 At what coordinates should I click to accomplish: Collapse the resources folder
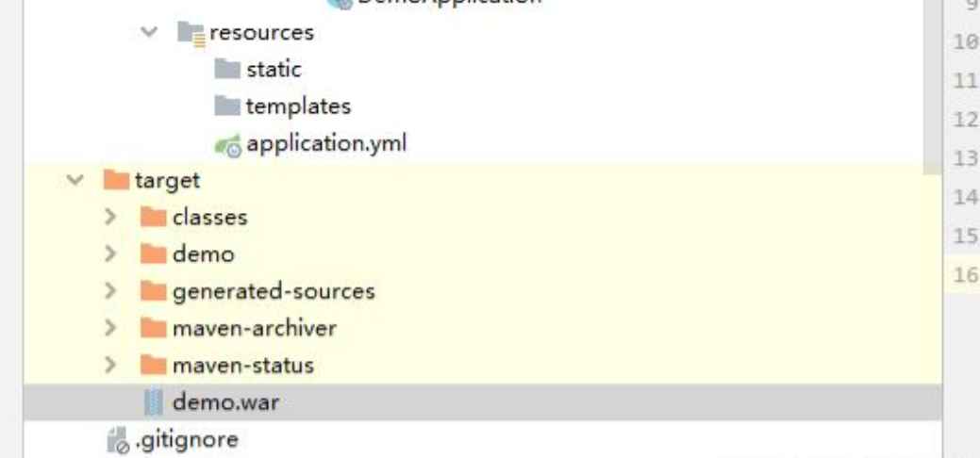pyautogui.click(x=149, y=31)
